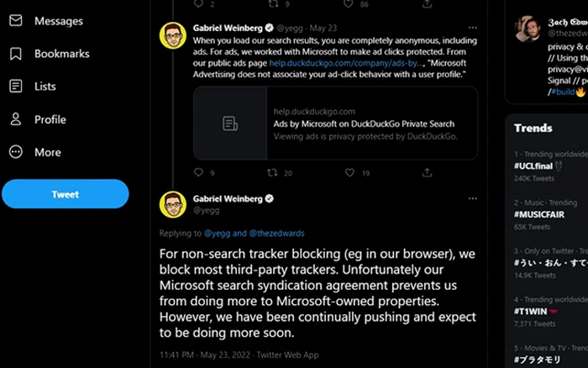Retweet the tweet with 20 retweets

coord(272,172)
